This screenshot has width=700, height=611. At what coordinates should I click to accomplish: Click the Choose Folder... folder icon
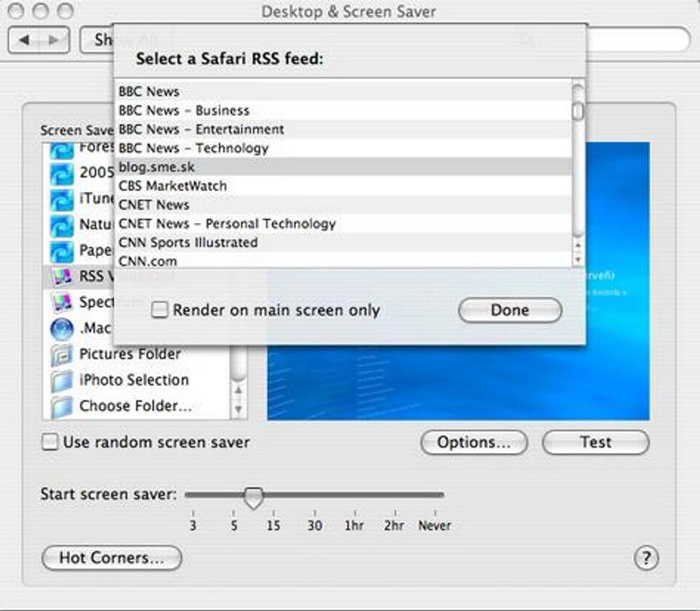tap(61, 407)
